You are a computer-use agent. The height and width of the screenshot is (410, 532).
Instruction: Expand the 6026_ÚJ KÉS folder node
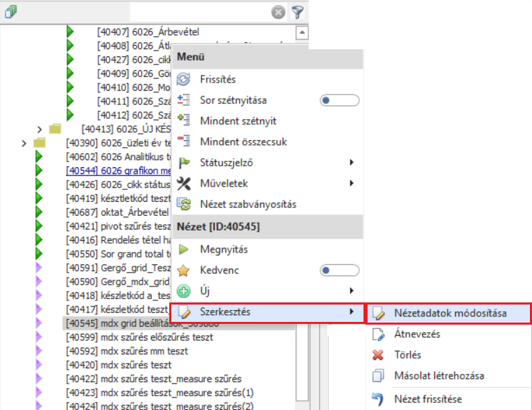tap(40, 129)
